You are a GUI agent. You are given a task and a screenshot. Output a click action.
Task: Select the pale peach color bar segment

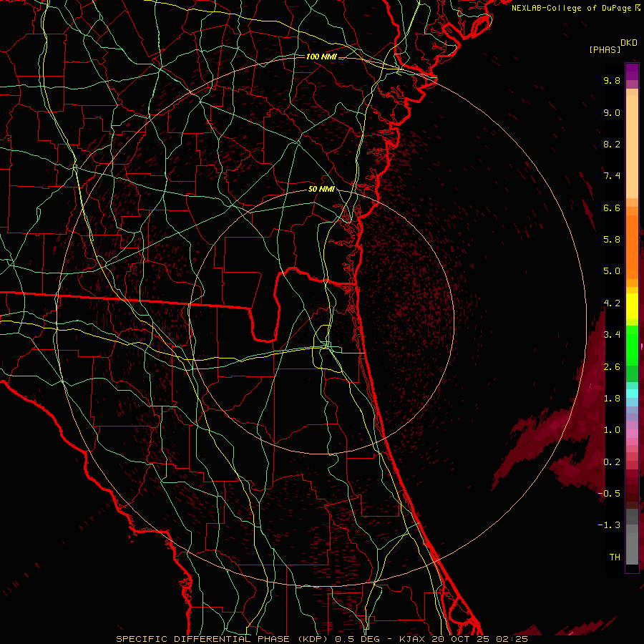coord(632,147)
